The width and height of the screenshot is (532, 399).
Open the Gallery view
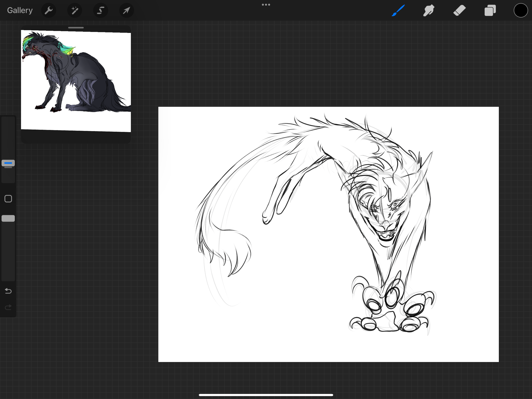coord(20,10)
